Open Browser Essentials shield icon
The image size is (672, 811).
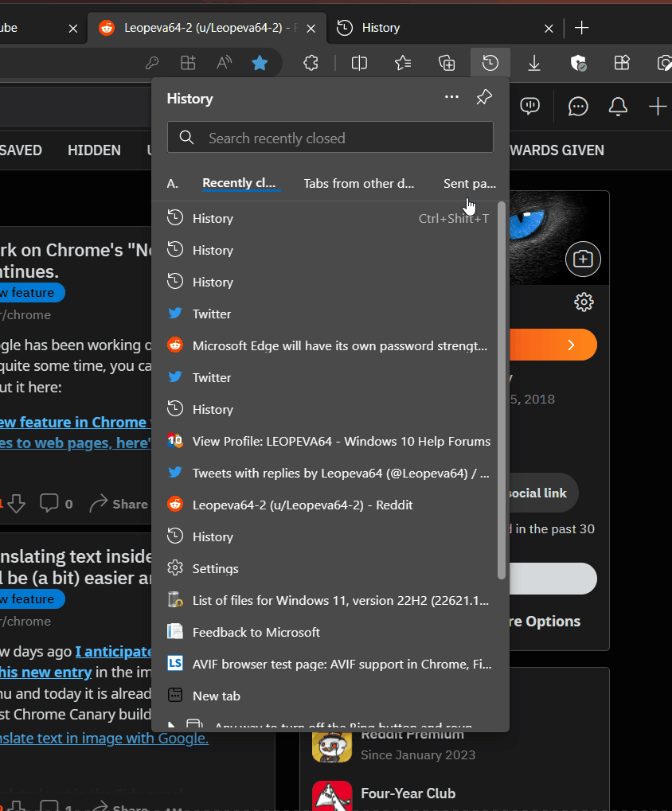[x=578, y=63]
